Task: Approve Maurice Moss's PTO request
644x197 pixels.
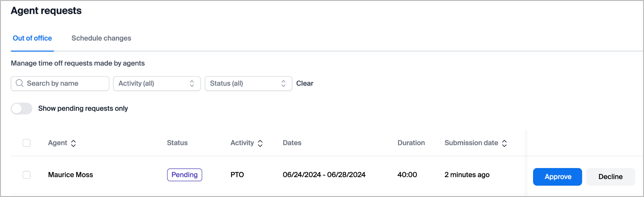Action: click(557, 177)
